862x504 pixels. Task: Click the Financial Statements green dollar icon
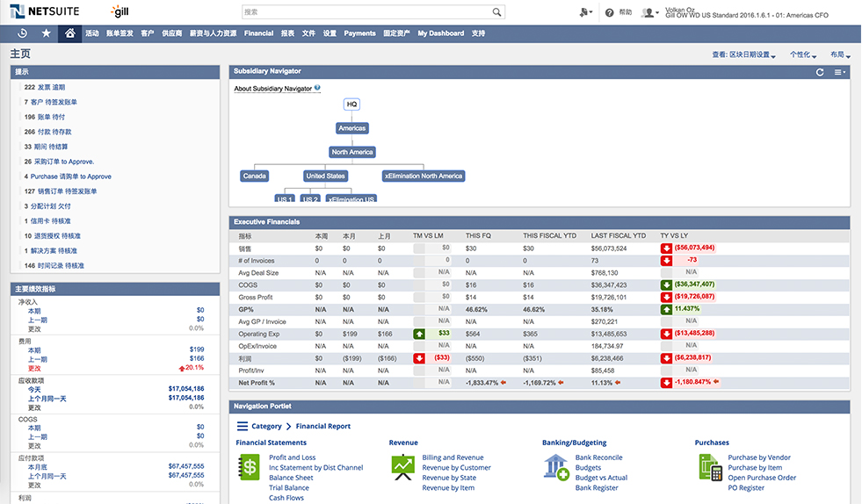point(250,466)
